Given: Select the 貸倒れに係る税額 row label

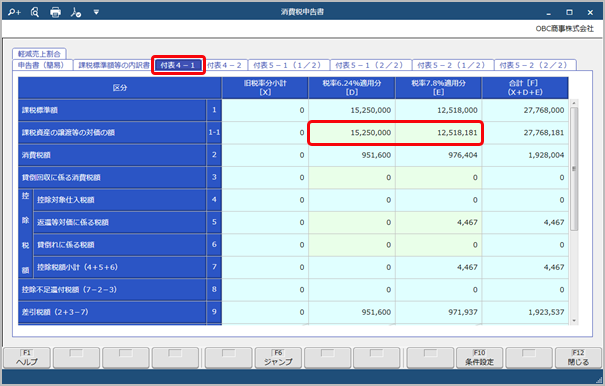Looking at the screenshot, I should coord(120,245).
